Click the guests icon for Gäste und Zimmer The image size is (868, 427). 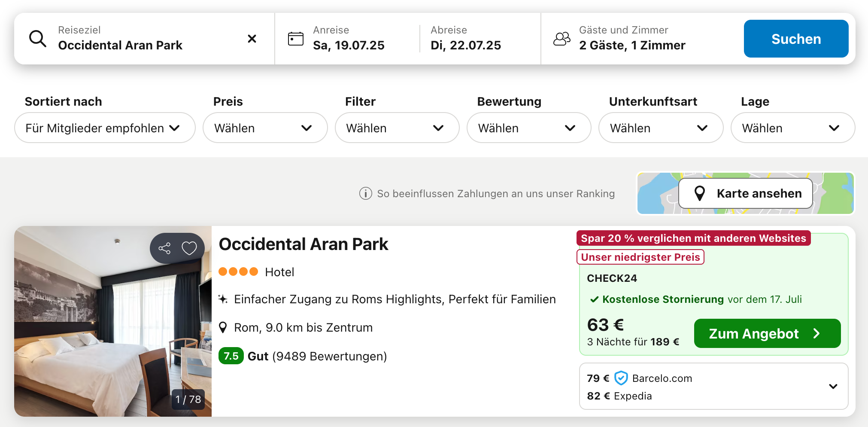point(561,39)
